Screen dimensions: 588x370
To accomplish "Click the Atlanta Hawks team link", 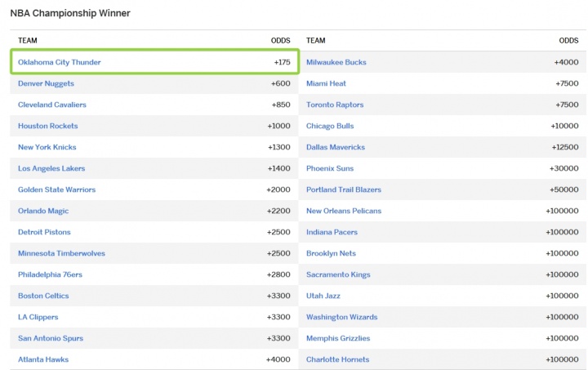I will (43, 359).
